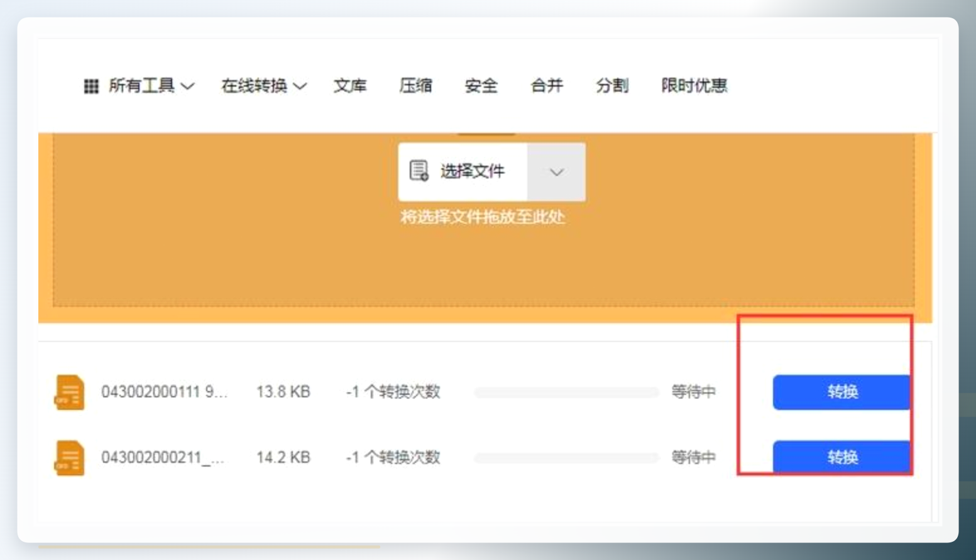
Task: Open the 安全 menu item
Action: coord(481,85)
